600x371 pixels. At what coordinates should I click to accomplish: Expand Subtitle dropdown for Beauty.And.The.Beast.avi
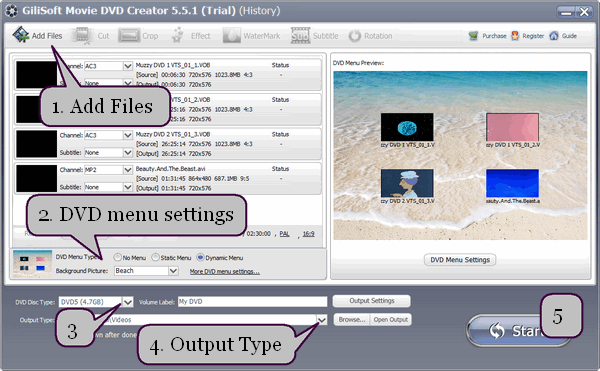pos(128,187)
